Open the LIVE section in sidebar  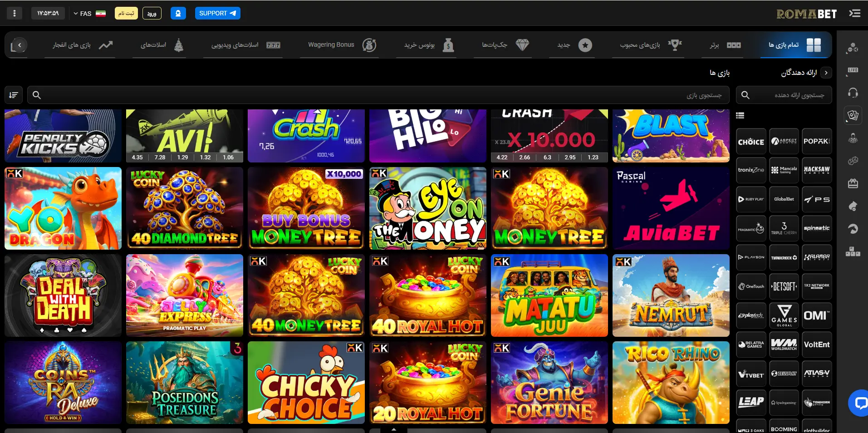pos(853,70)
